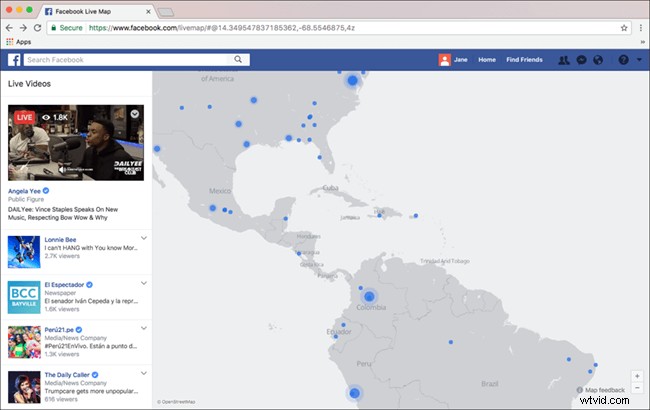The image size is (650, 410).
Task: Open Perú21.pe name link
Action: click(x=59, y=330)
